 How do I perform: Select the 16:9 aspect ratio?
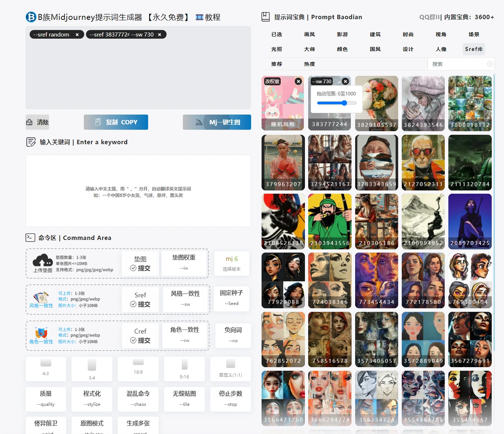pos(138,369)
